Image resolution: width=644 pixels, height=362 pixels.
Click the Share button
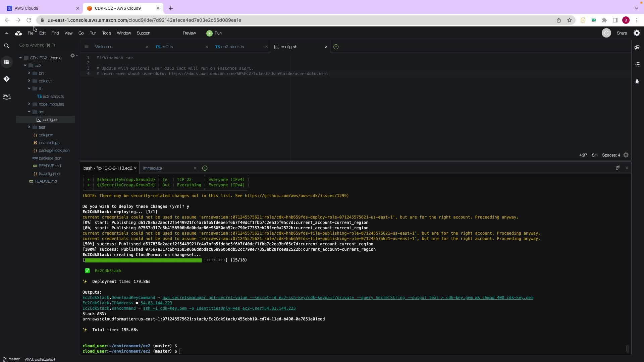pyautogui.click(x=622, y=33)
